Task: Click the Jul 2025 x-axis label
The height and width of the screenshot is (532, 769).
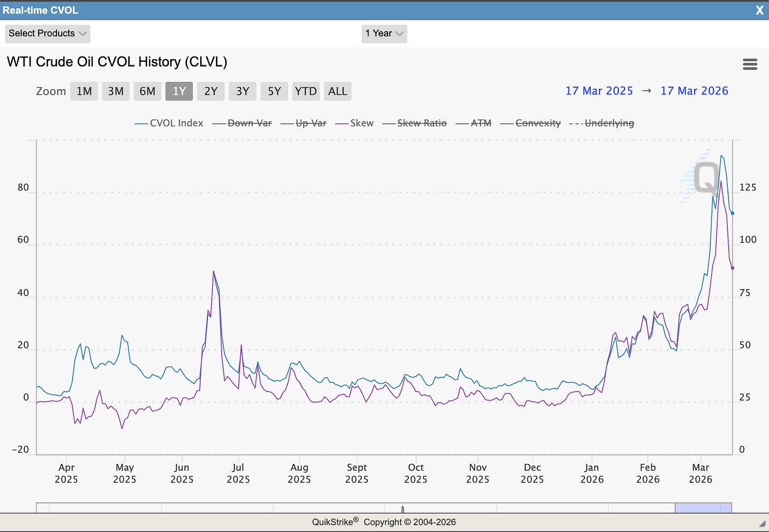Action: [238, 473]
